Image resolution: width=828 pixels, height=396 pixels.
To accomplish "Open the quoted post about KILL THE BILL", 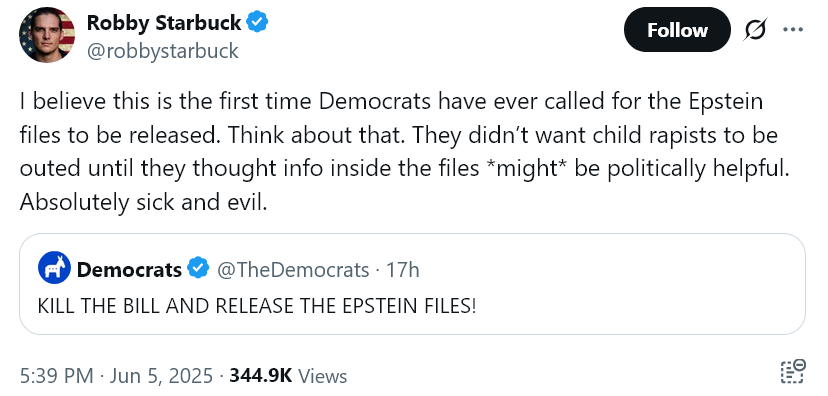I will point(412,284).
